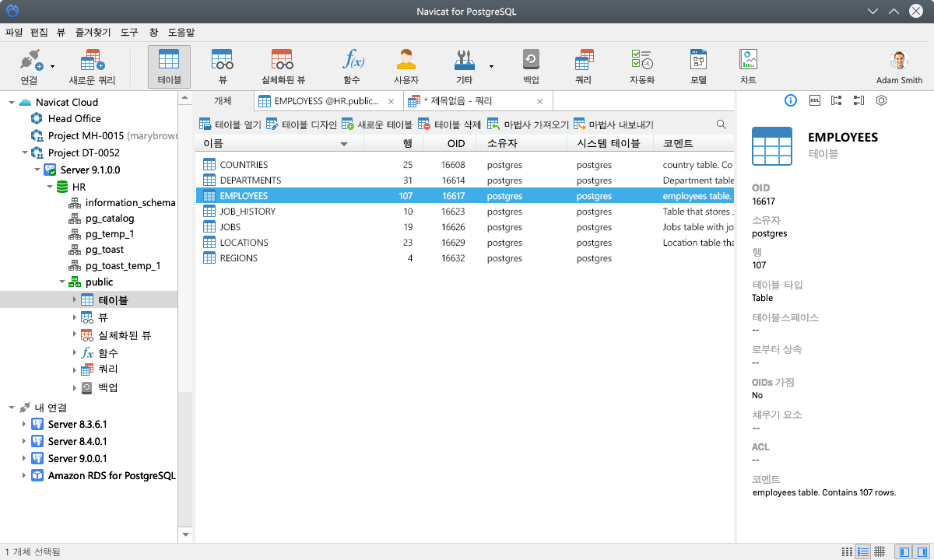The height and width of the screenshot is (560, 934).
Task: Open the Chart toolbar icon
Action: tap(748, 66)
